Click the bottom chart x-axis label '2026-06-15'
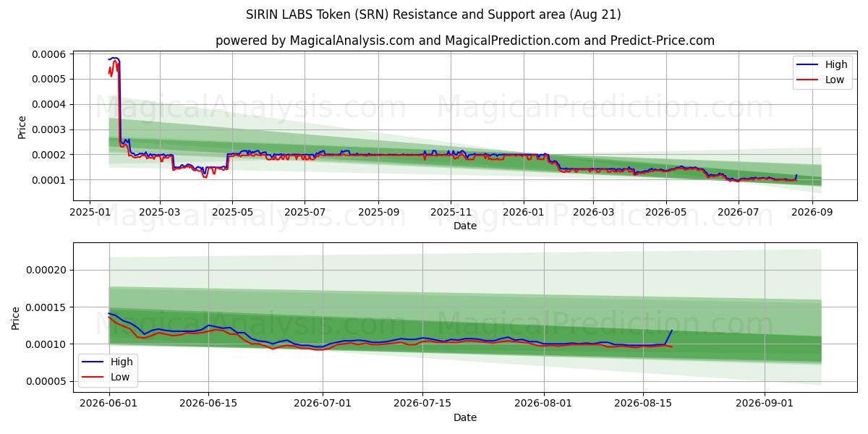 pos(209,404)
